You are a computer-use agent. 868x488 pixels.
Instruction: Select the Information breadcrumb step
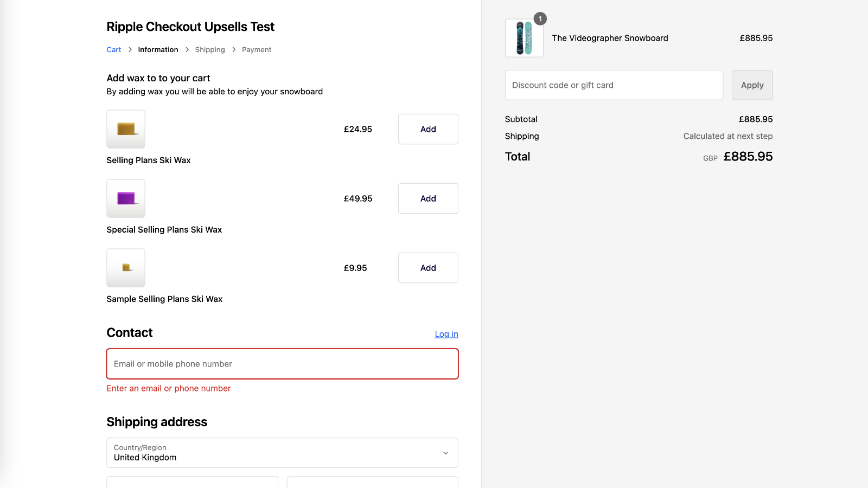[158, 49]
